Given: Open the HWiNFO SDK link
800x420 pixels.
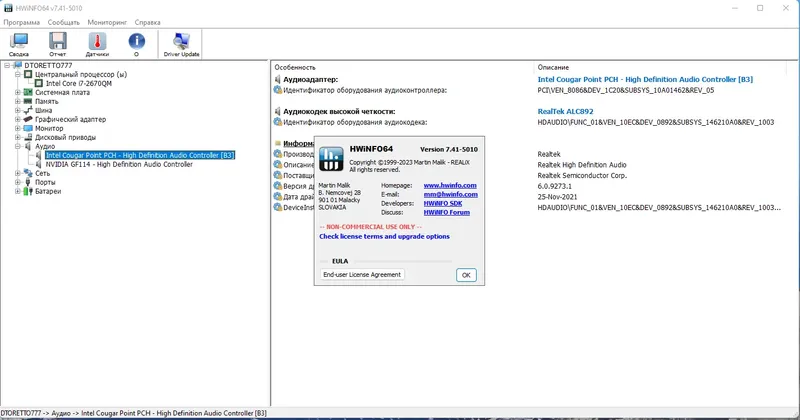Looking at the screenshot, I should [x=443, y=204].
